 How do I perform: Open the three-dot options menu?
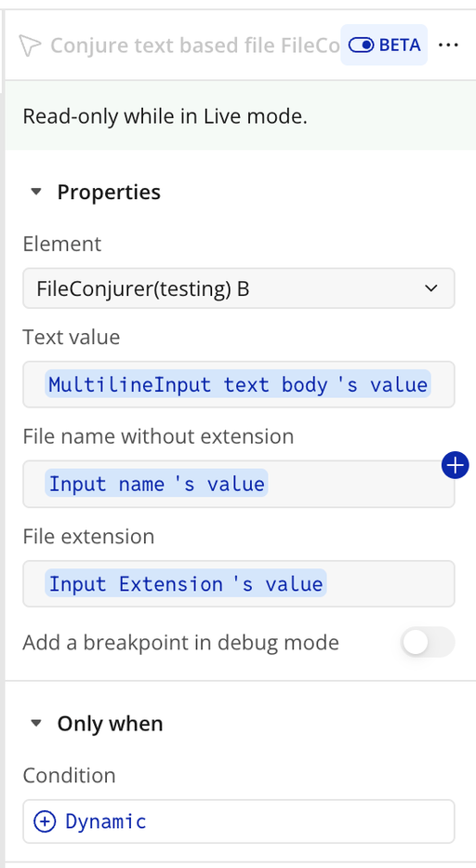click(x=448, y=45)
